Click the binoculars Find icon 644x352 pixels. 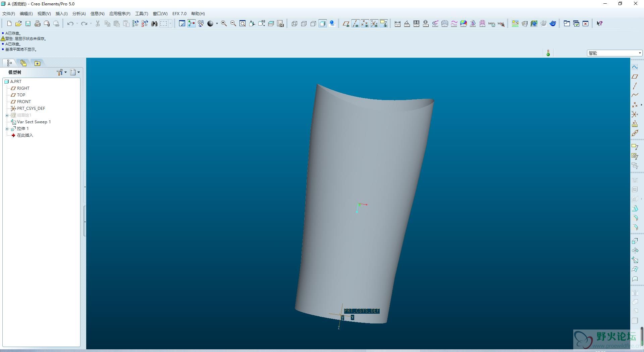coord(154,24)
